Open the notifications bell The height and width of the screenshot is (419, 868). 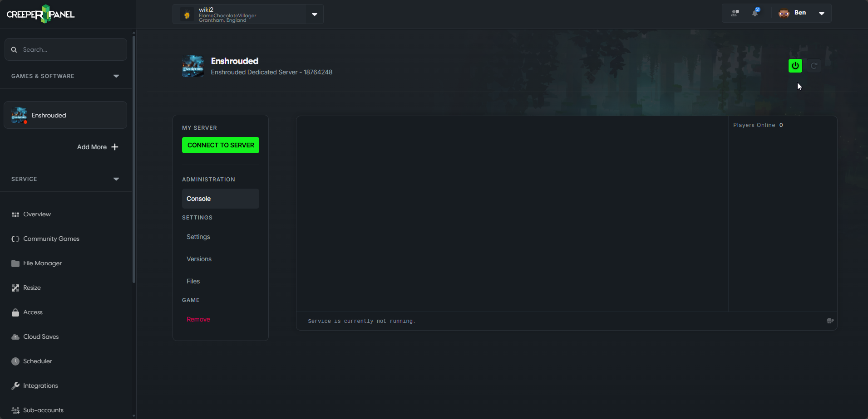pos(755,13)
